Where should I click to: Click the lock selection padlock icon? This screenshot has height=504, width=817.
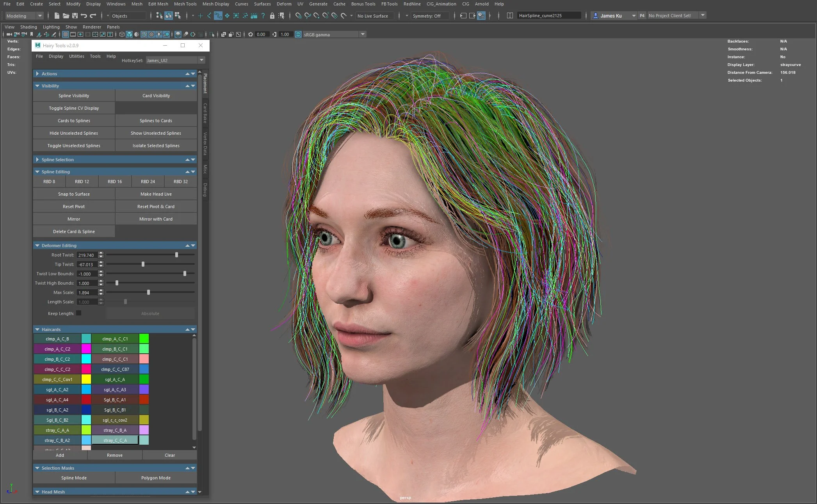click(x=272, y=16)
